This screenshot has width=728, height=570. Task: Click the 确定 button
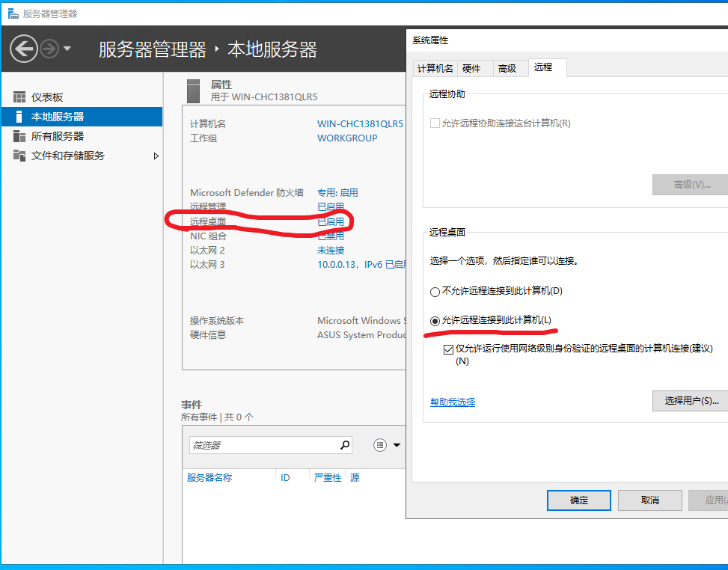(578, 500)
